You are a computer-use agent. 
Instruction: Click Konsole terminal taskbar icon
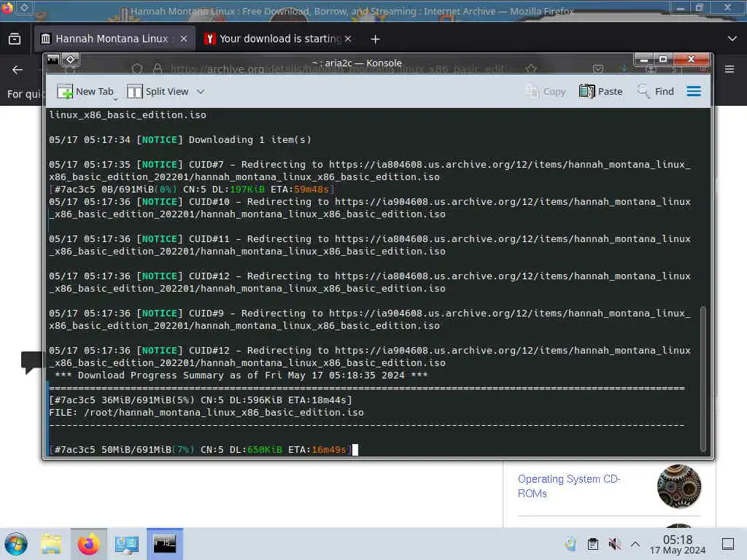point(164,544)
